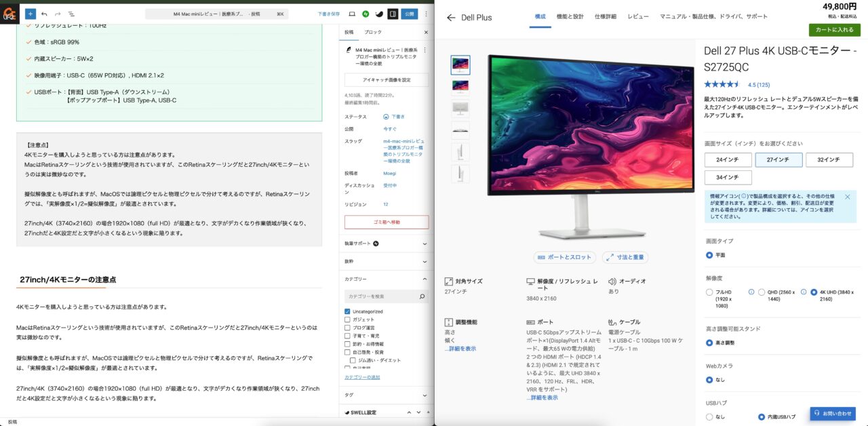Image resolution: width=868 pixels, height=426 pixels.
Task: Check the 節約・お得情報 category
Action: pyautogui.click(x=348, y=345)
